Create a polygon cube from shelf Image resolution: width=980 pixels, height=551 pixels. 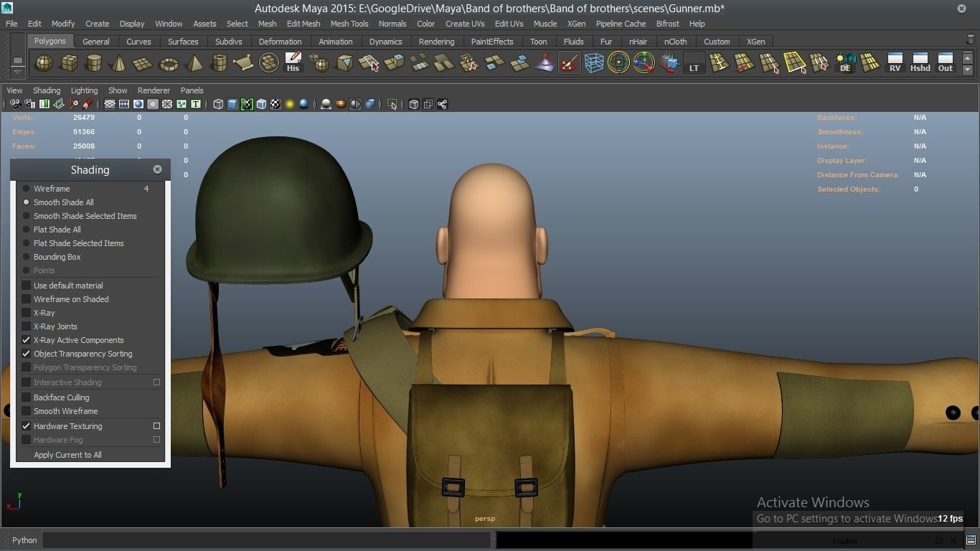[x=69, y=63]
